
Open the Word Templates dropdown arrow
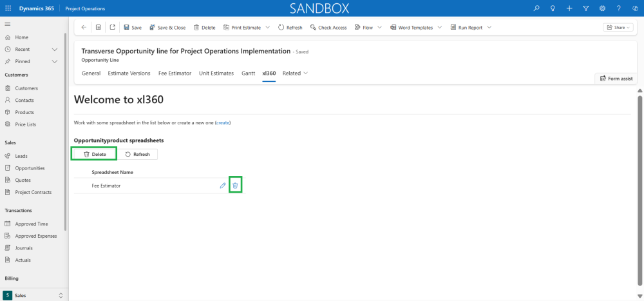pyautogui.click(x=439, y=28)
